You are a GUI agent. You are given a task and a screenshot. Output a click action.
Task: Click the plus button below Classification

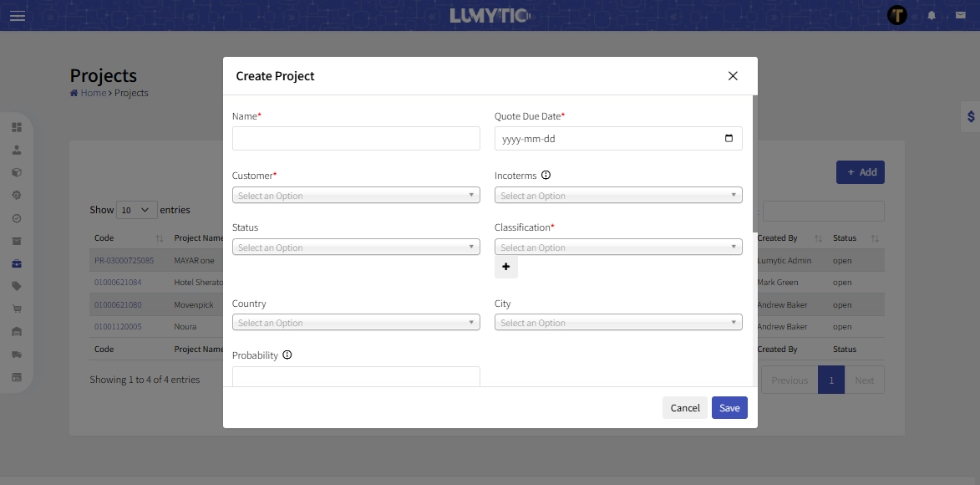coord(505,266)
